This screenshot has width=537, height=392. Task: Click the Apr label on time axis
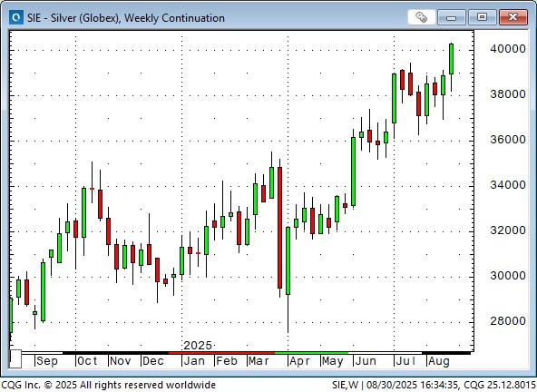coord(299,361)
